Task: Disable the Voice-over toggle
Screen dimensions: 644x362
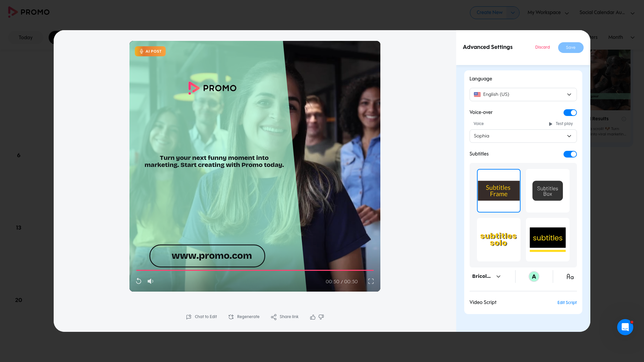Action: [570, 113]
